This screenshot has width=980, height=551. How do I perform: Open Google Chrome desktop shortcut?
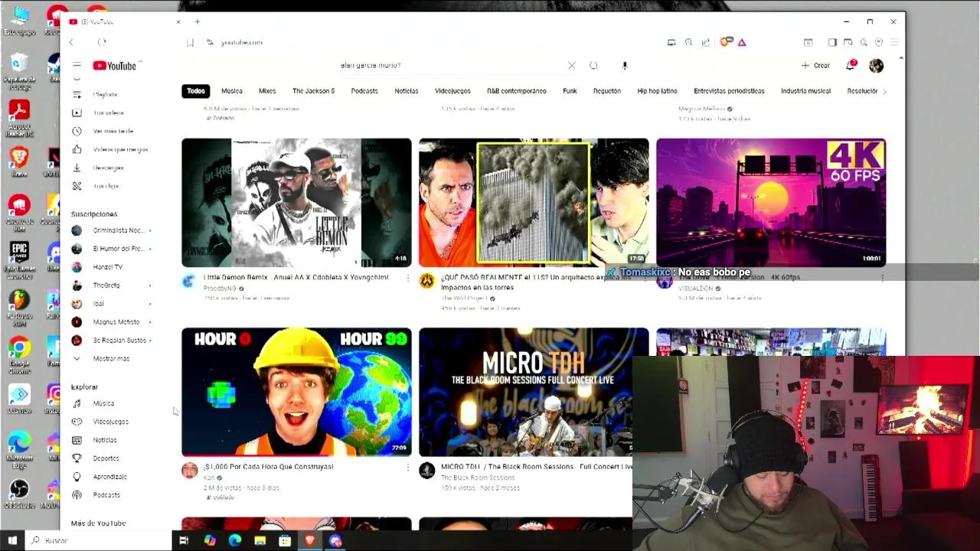tap(19, 355)
